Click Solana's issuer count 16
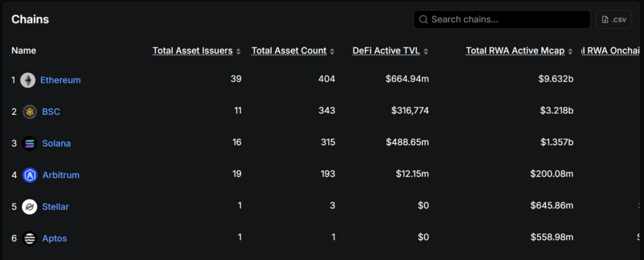 tap(236, 143)
